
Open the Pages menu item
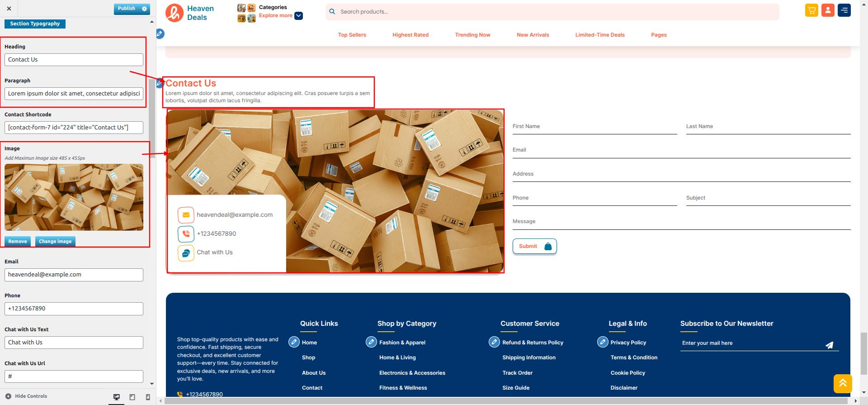point(659,35)
